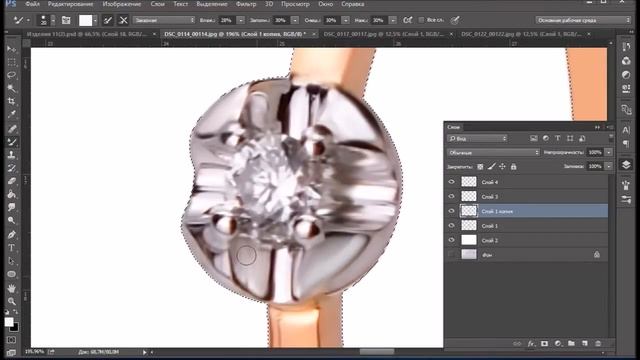
Task: Select the Dodge tool
Action: (11, 220)
